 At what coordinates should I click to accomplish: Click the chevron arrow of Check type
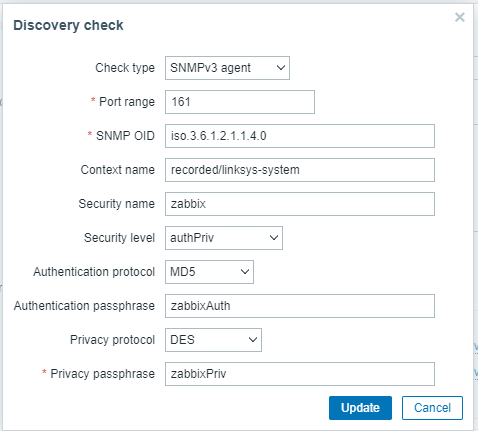click(281, 68)
